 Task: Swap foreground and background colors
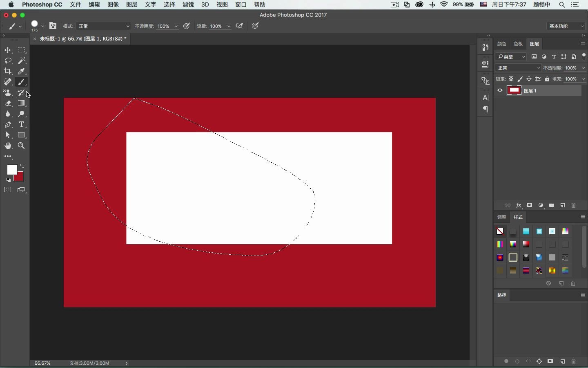pyautogui.click(x=22, y=166)
